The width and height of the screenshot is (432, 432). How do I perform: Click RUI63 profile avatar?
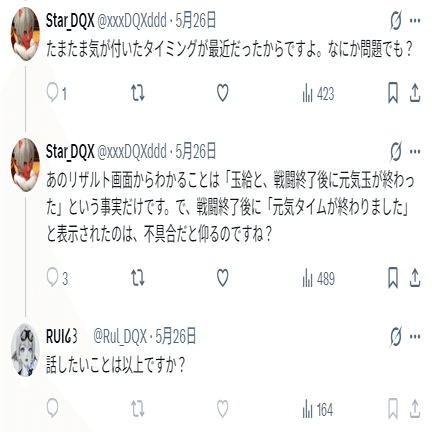coord(25,350)
